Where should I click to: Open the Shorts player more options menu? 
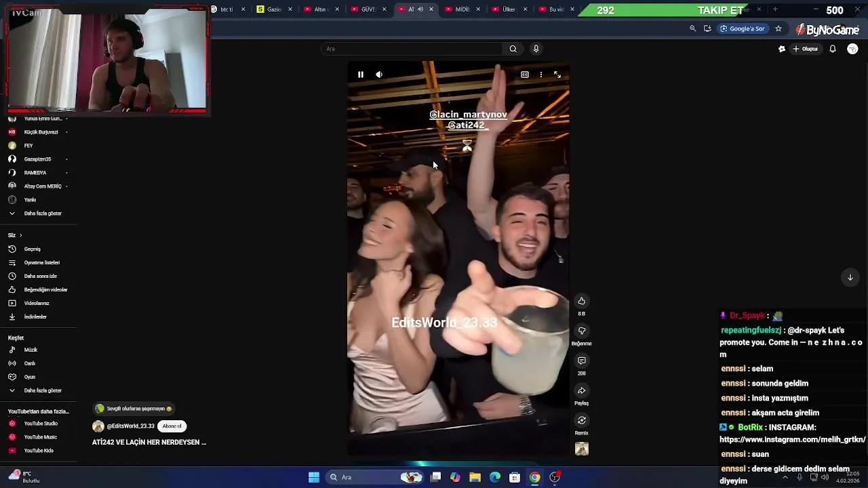[x=540, y=75]
